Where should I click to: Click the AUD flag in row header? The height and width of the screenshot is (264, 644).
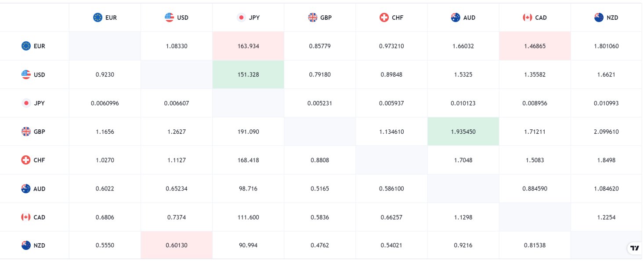coord(26,189)
